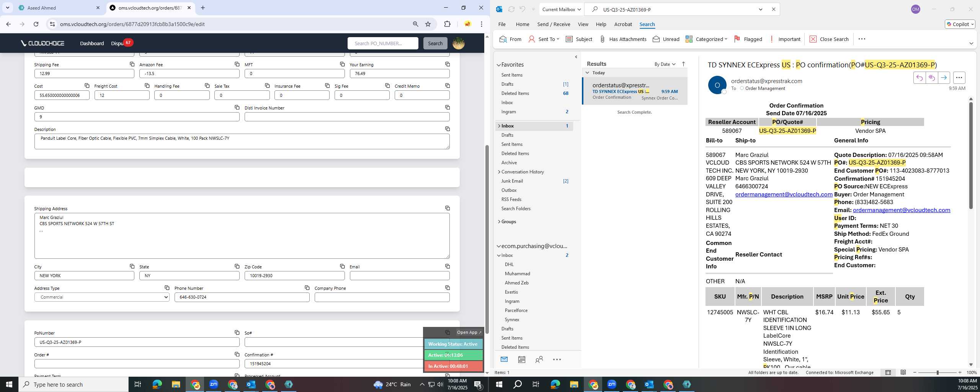980x392 pixels.
Task: Reload the OMS page in Chrome
Action: (36, 24)
